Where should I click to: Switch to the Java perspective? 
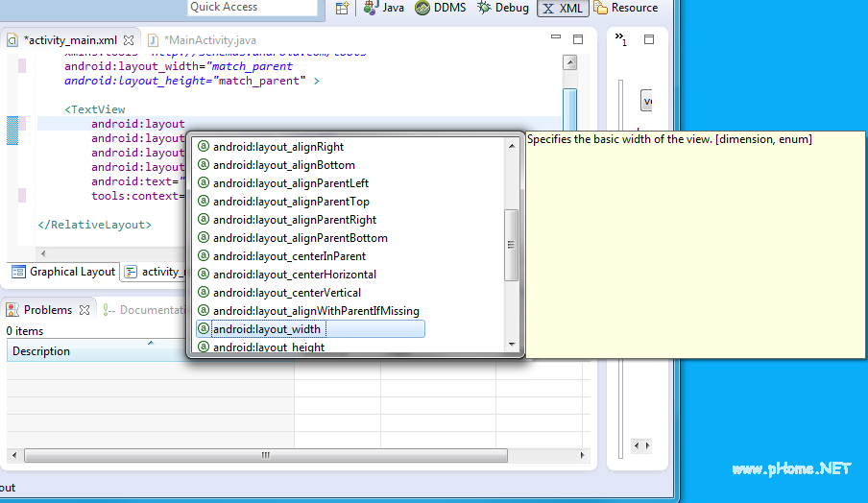tap(384, 8)
